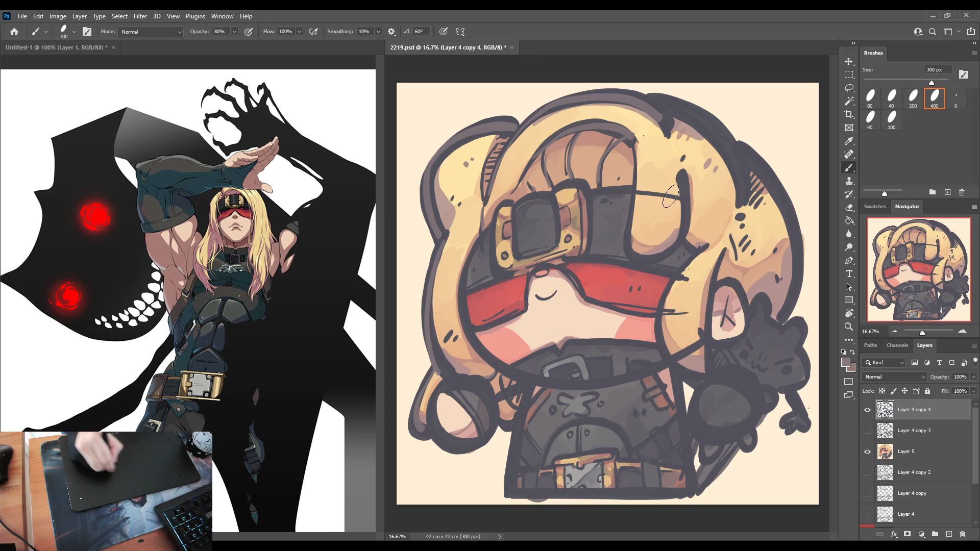Toggle pressure for opacity icon
The height and width of the screenshot is (551, 980).
pyautogui.click(x=249, y=32)
